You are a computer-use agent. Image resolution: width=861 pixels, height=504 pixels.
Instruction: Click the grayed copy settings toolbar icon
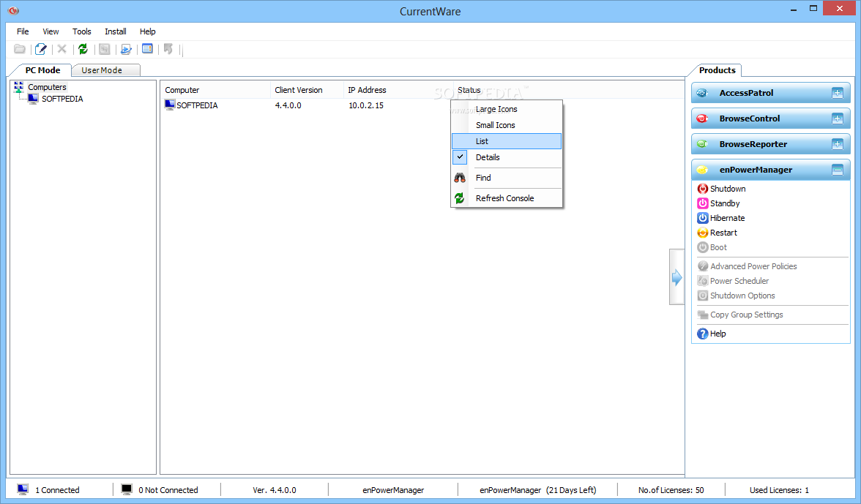(104, 49)
